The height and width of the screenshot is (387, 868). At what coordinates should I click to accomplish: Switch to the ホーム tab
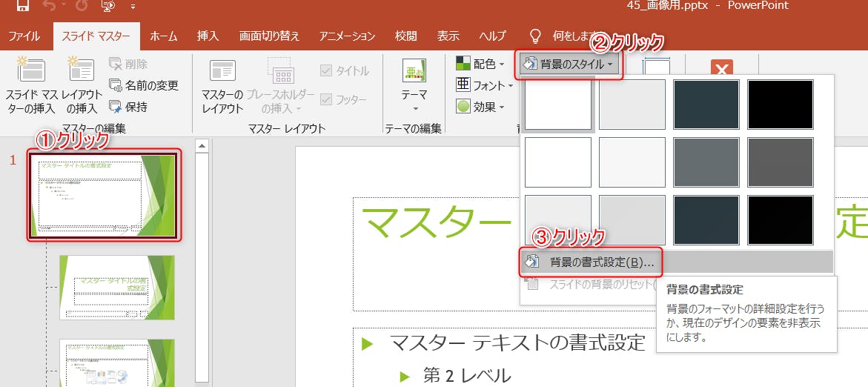(163, 36)
